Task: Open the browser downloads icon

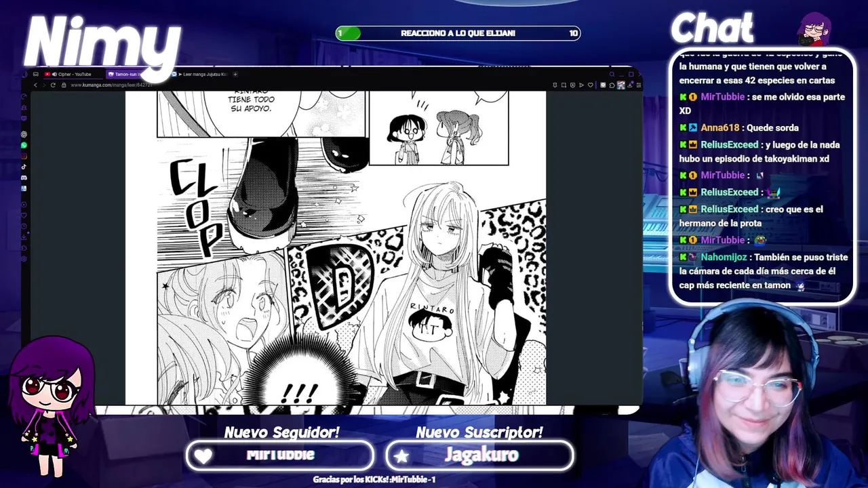Action: coord(630,85)
